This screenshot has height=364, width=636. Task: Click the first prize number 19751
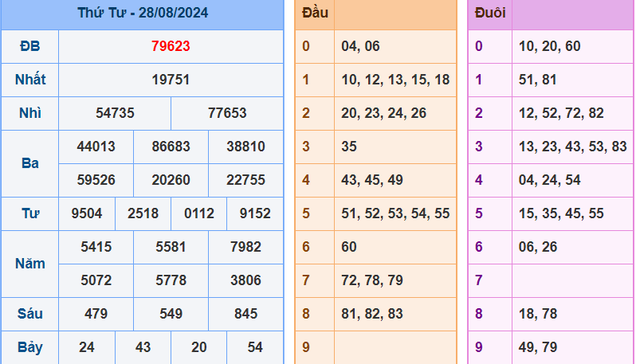tap(171, 80)
